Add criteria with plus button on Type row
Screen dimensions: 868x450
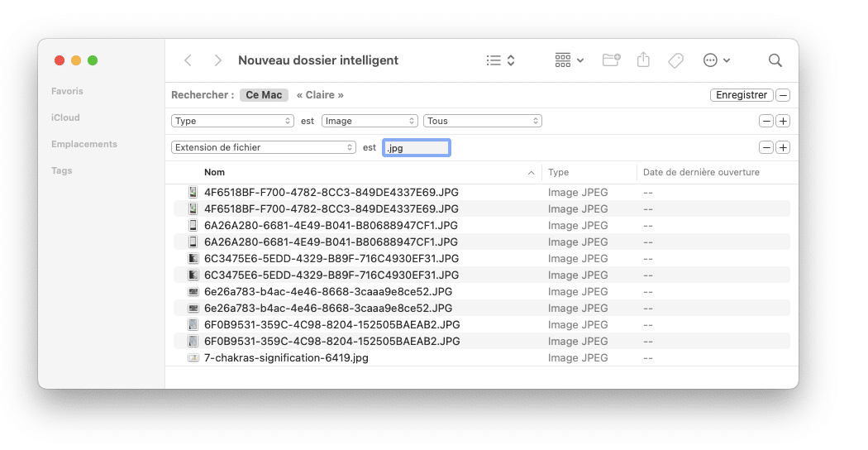pos(783,121)
